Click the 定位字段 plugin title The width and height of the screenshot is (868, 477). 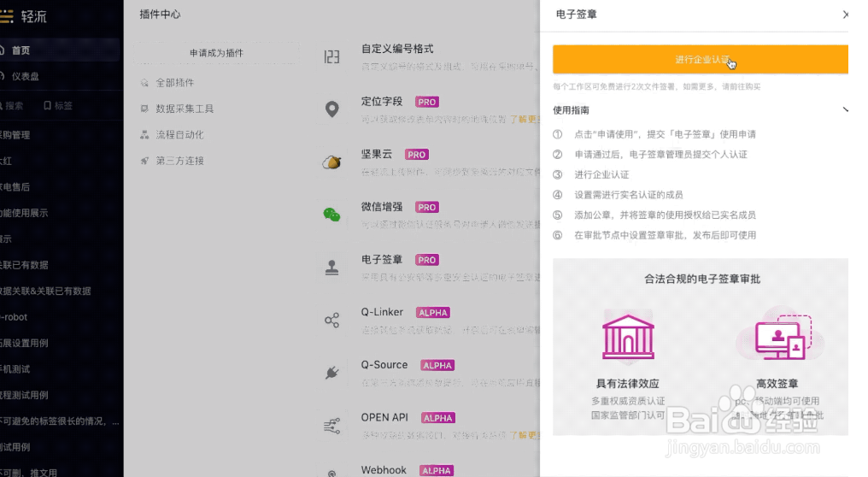[381, 102]
